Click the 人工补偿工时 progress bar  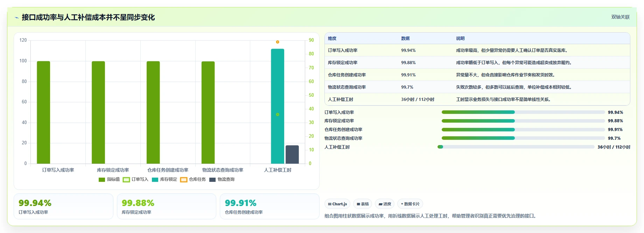coord(516,147)
